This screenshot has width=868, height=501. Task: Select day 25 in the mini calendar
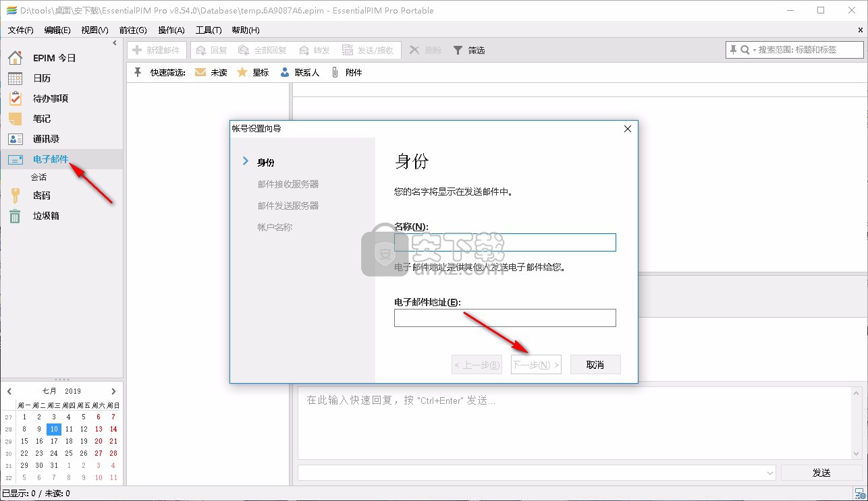(x=69, y=453)
